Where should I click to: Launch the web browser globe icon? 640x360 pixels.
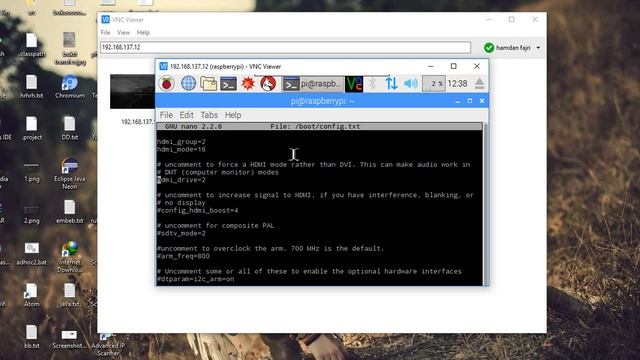click(x=188, y=84)
